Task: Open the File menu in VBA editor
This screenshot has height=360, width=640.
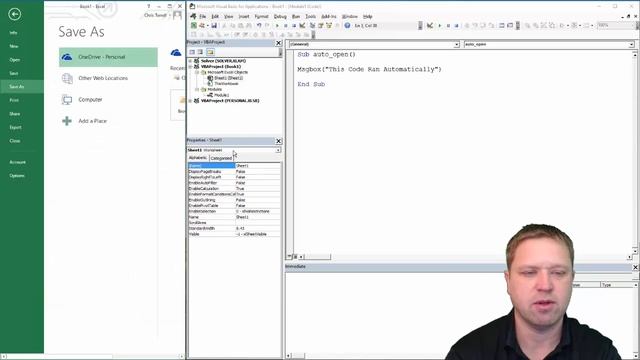Action: [x=202, y=17]
